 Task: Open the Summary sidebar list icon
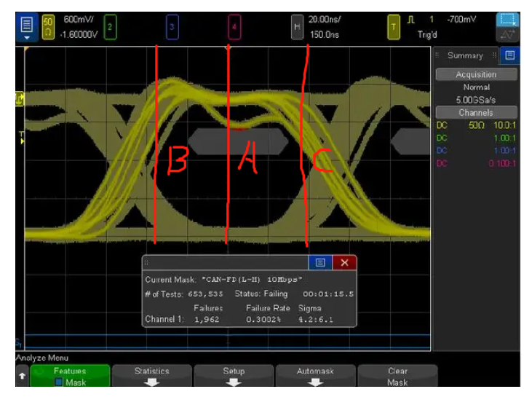tap(509, 55)
